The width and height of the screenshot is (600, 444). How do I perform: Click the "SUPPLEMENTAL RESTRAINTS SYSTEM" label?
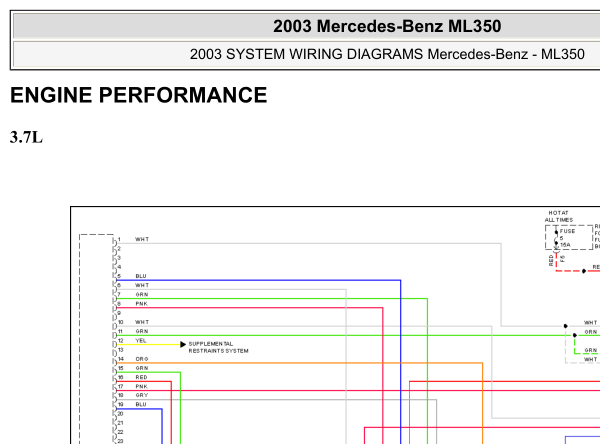[x=218, y=347]
